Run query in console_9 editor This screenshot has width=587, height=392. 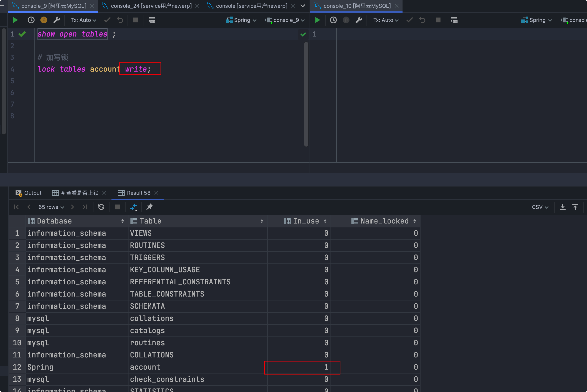click(x=15, y=20)
